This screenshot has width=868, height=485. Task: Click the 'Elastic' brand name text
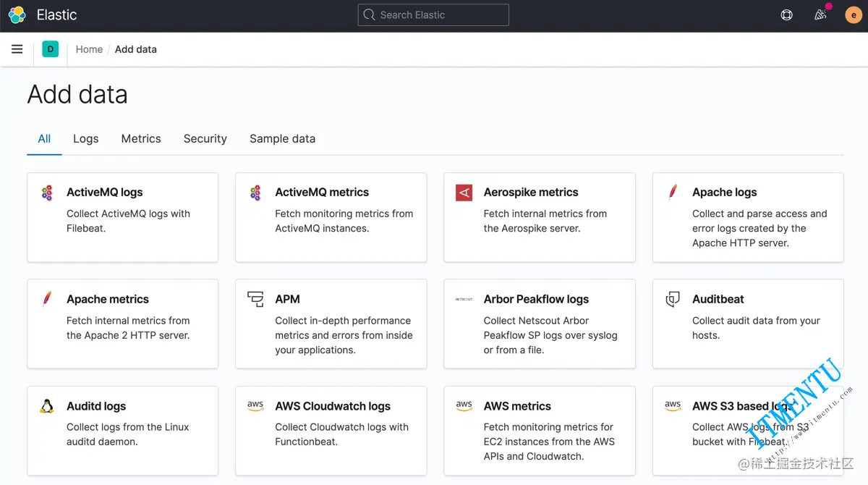(x=56, y=14)
